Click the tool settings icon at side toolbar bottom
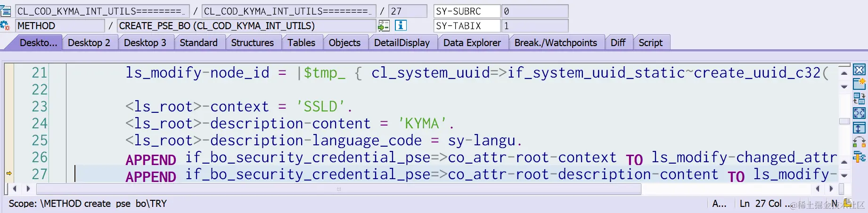 click(859, 157)
